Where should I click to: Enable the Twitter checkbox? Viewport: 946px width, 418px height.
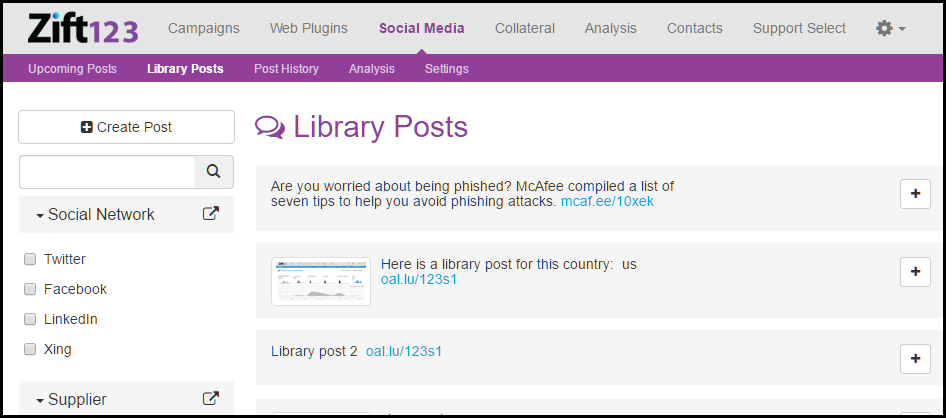tap(30, 259)
